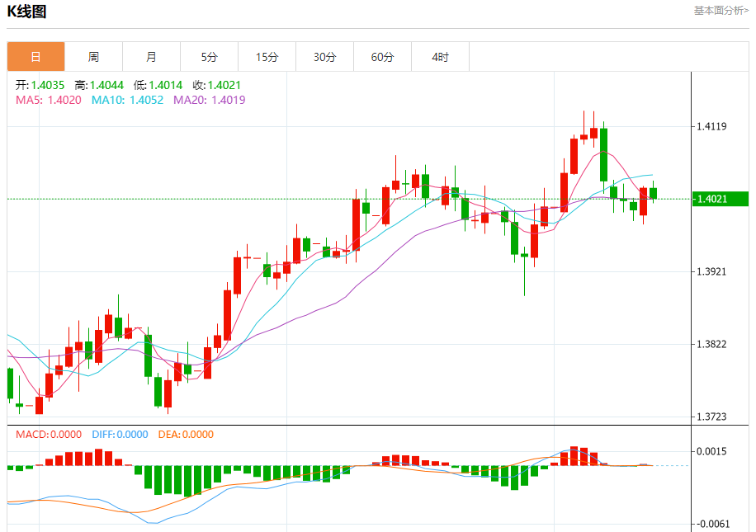The width and height of the screenshot is (756, 532).
Task: Click the 1.3723 price axis label
Action: click(x=711, y=417)
